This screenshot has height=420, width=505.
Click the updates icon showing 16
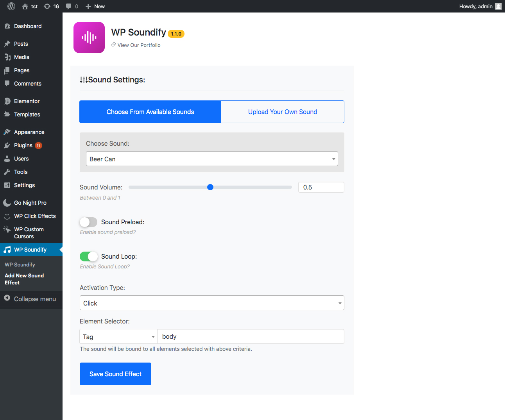(47, 6)
